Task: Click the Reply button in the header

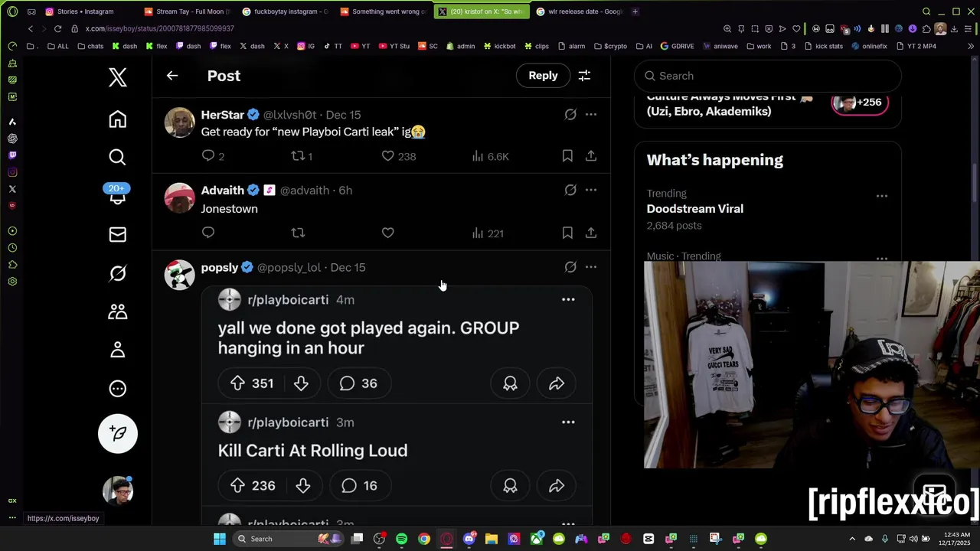Action: point(543,76)
